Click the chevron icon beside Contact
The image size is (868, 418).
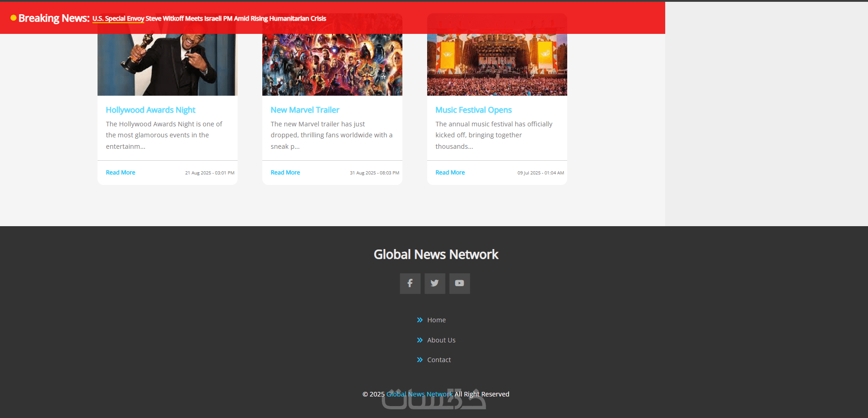coord(420,360)
